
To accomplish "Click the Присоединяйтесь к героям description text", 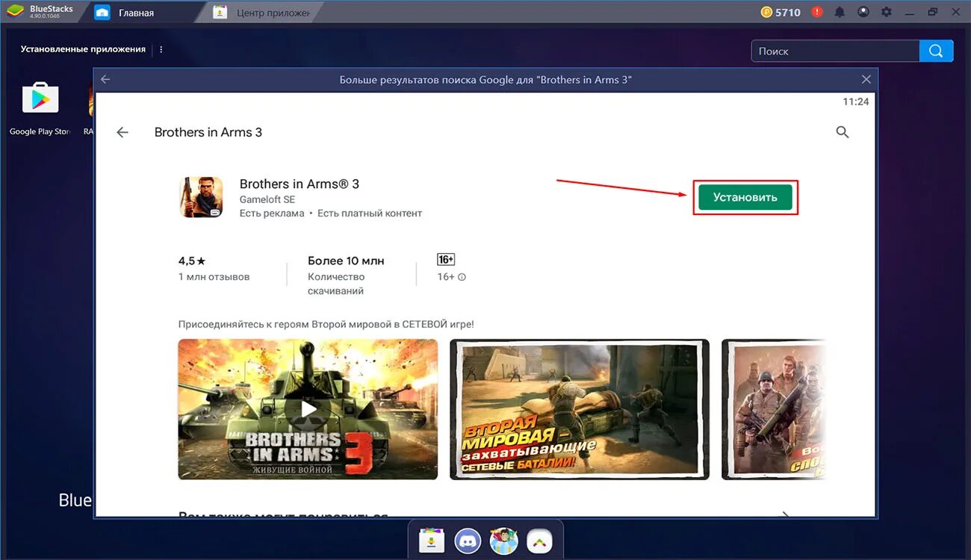I will click(x=326, y=324).
